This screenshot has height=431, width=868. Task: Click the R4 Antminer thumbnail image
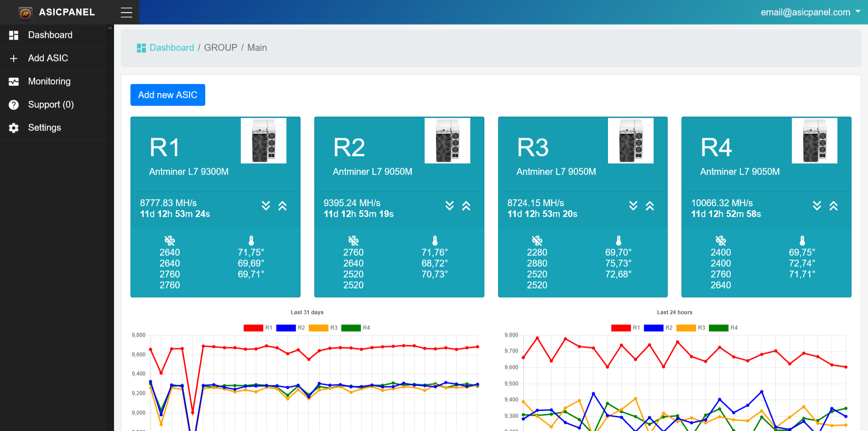(814, 140)
